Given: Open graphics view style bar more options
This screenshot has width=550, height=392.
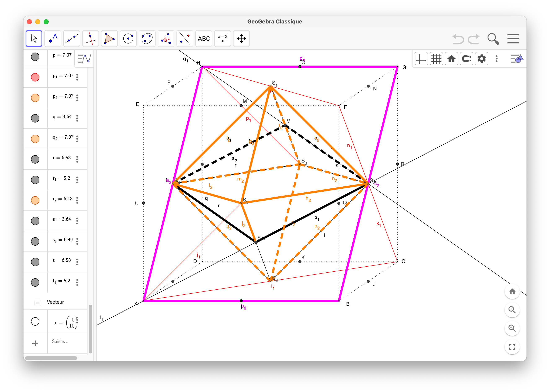Looking at the screenshot, I should [x=497, y=59].
